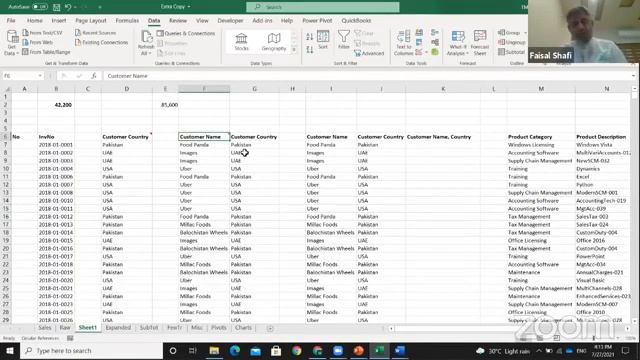
Task: Switch to the Review tab
Action: (x=178, y=20)
